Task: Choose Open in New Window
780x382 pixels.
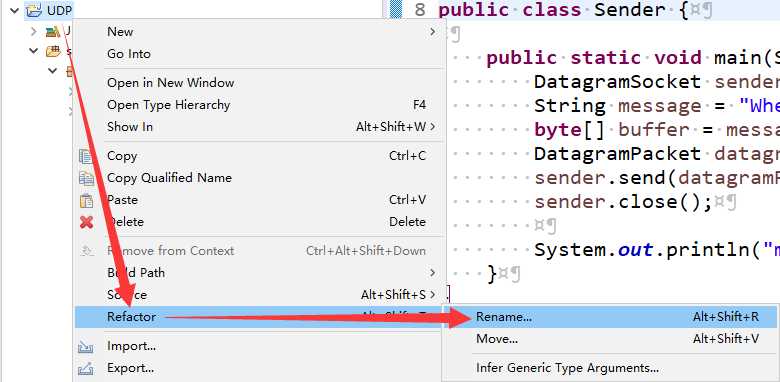Action: pos(258,83)
